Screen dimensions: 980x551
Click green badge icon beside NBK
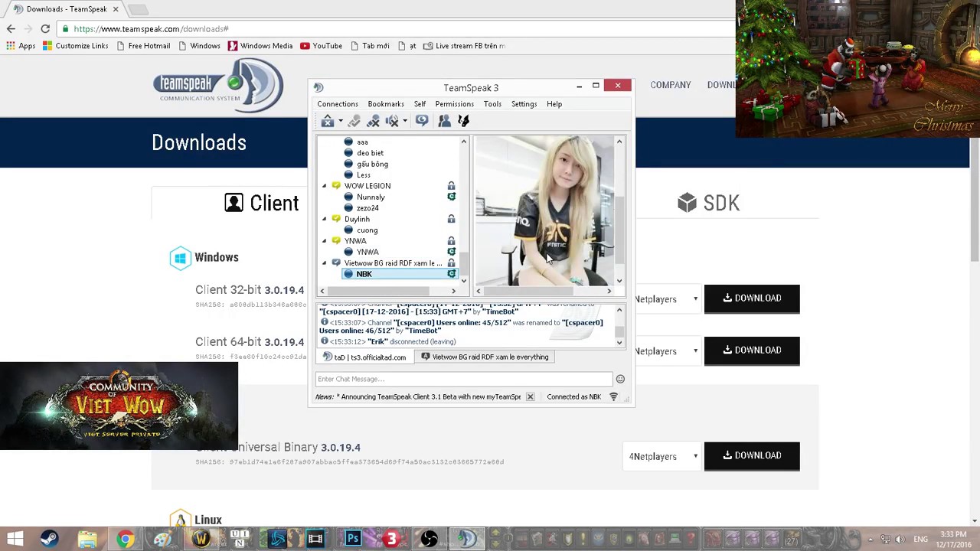[x=451, y=274]
